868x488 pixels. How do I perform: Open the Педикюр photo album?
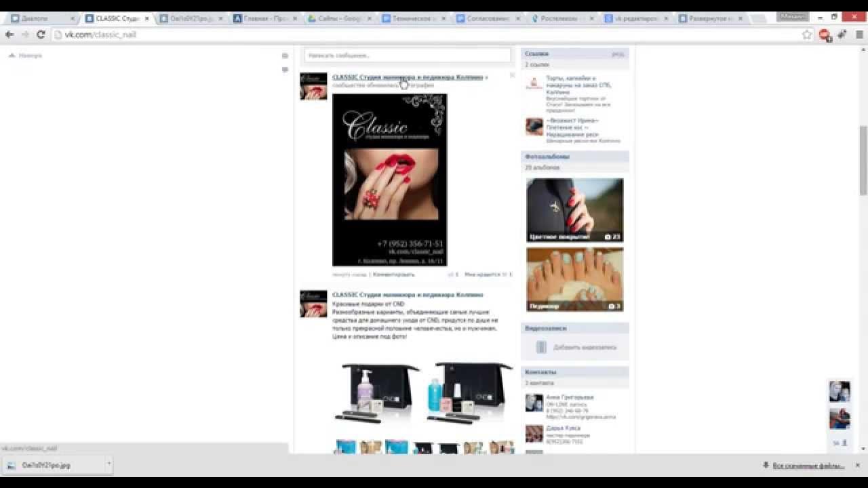point(574,279)
